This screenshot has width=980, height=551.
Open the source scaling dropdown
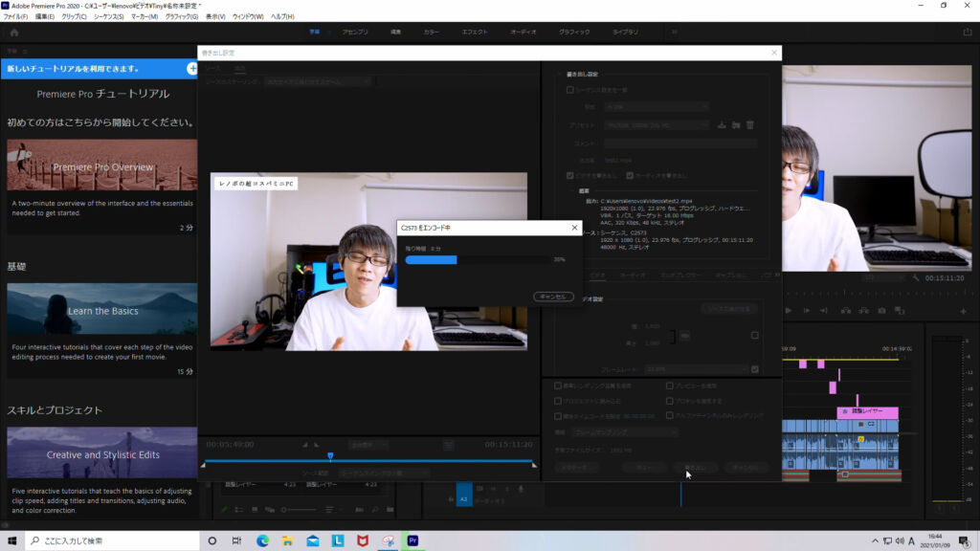point(318,82)
